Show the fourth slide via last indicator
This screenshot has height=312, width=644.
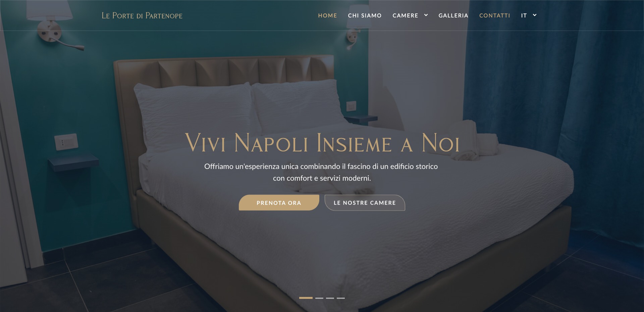(341, 298)
